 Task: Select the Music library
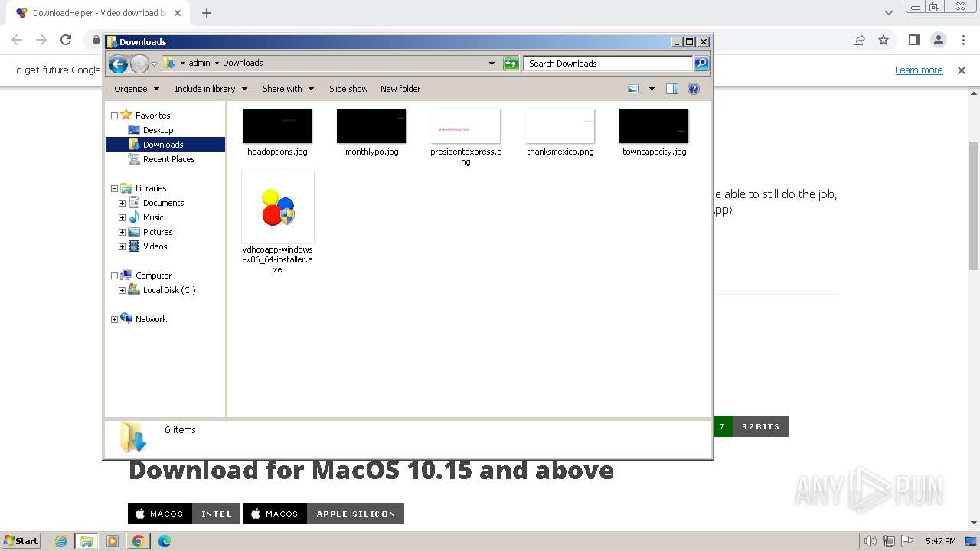coord(153,217)
